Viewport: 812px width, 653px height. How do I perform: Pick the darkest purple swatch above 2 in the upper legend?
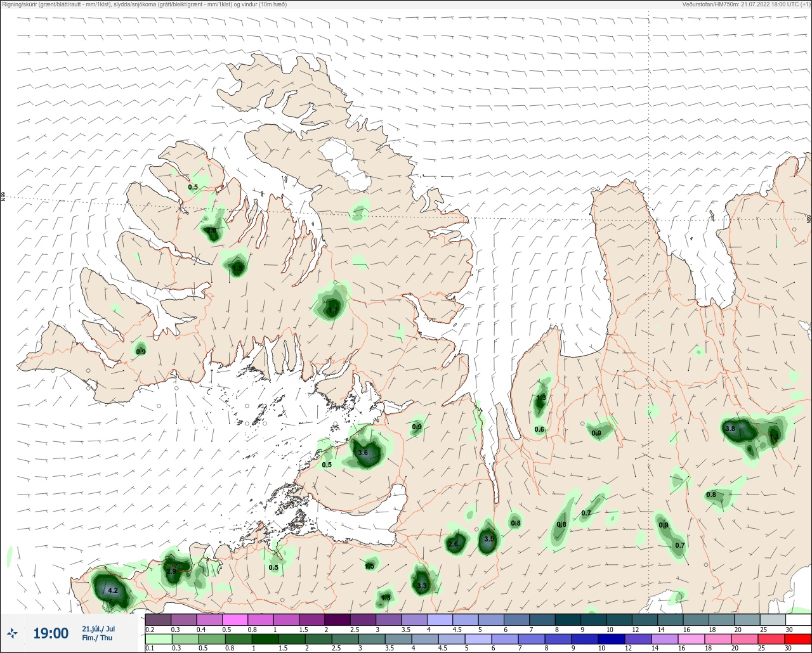[x=337, y=619]
